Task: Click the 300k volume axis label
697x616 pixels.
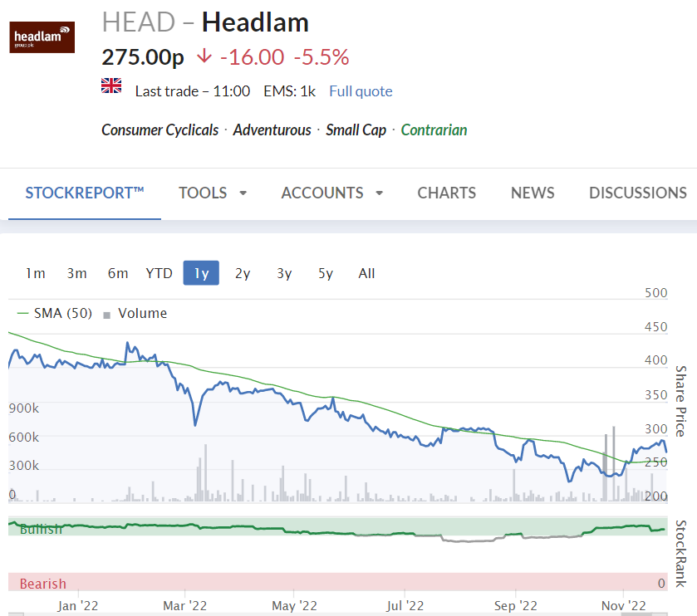Action: coord(24,466)
